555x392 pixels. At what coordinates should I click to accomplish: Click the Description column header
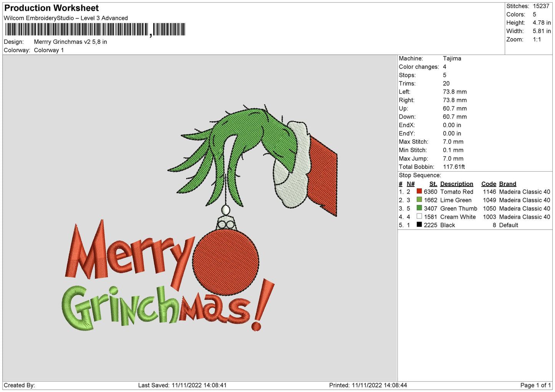tap(457, 184)
